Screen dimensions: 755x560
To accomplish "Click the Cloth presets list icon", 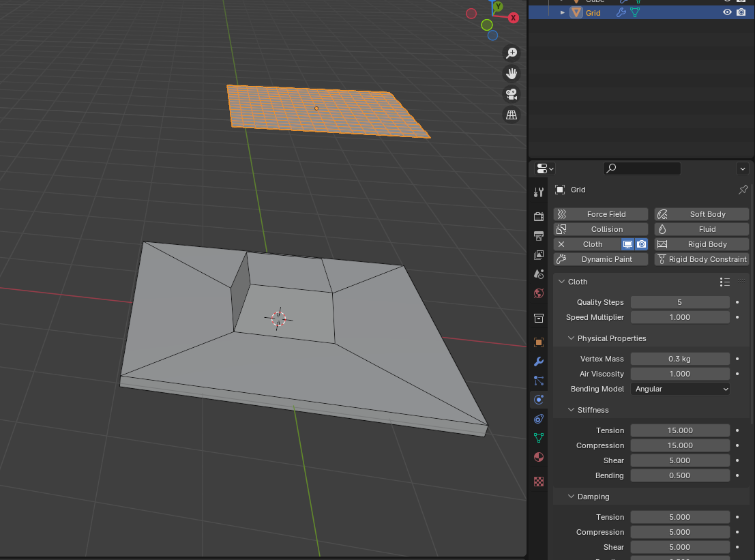I will [x=725, y=282].
